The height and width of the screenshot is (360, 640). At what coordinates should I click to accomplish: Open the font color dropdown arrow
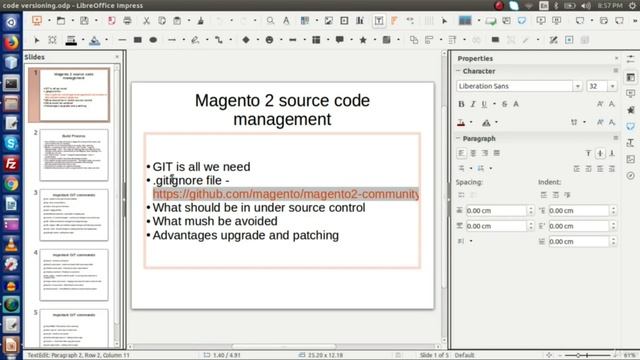click(x=471, y=122)
